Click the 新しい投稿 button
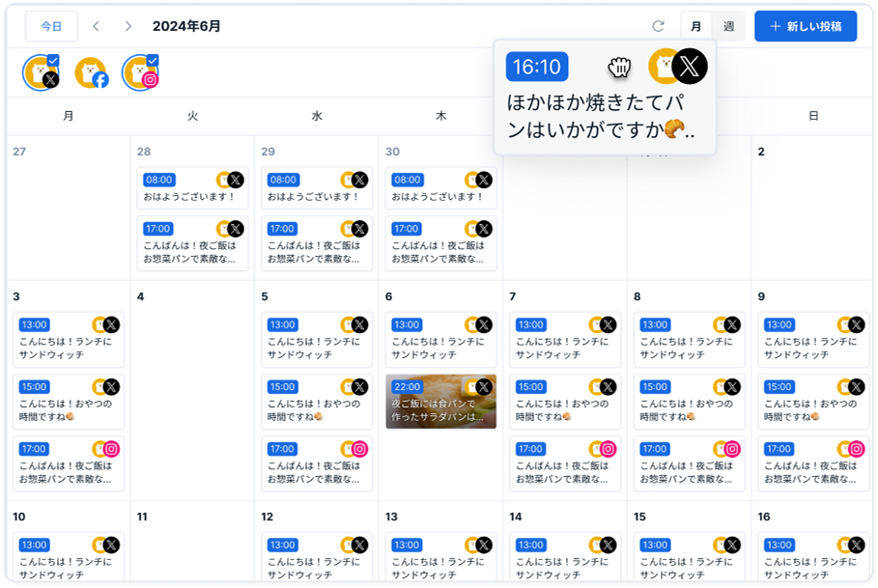The width and height of the screenshot is (878, 588). coord(806,27)
